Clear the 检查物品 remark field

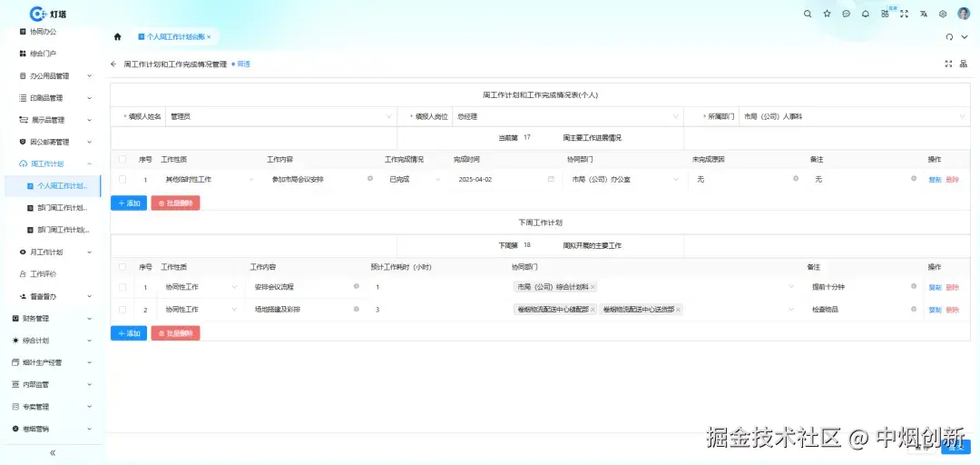pos(914,309)
